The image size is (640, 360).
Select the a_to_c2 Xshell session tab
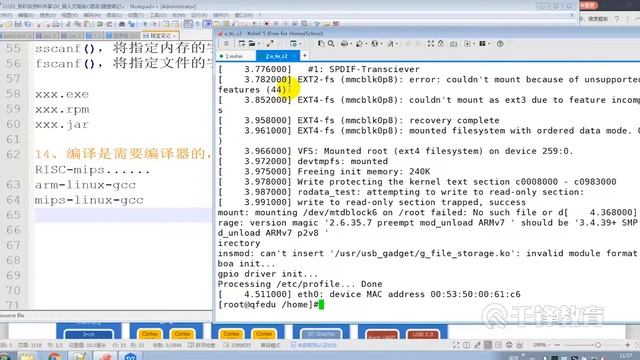click(x=278, y=56)
